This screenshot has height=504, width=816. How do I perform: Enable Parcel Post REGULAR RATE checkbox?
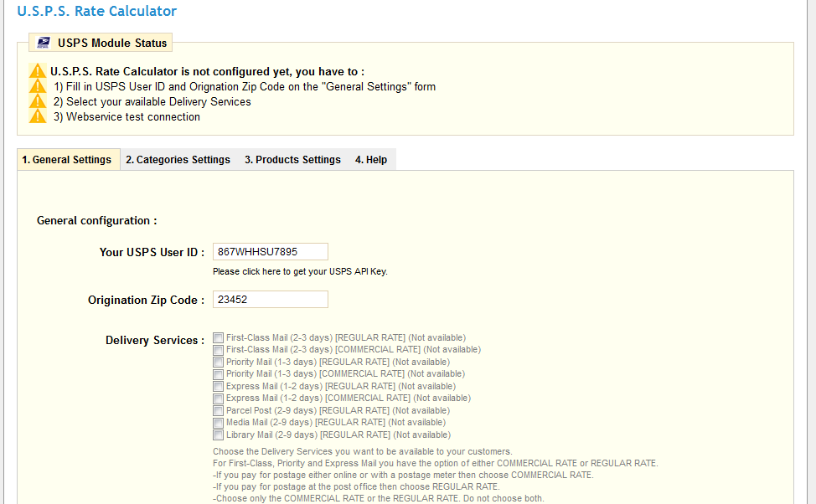click(x=219, y=410)
